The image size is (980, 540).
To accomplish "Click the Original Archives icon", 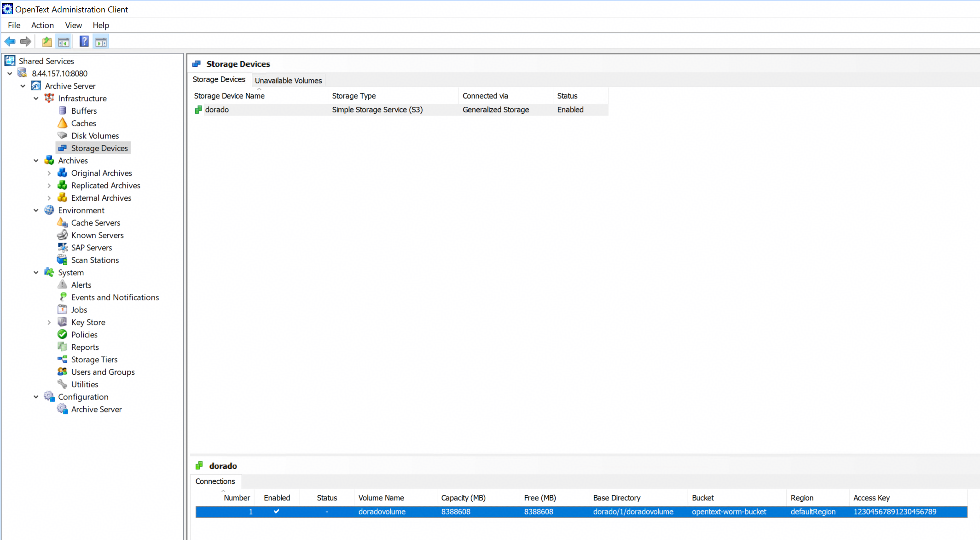I will 63,173.
